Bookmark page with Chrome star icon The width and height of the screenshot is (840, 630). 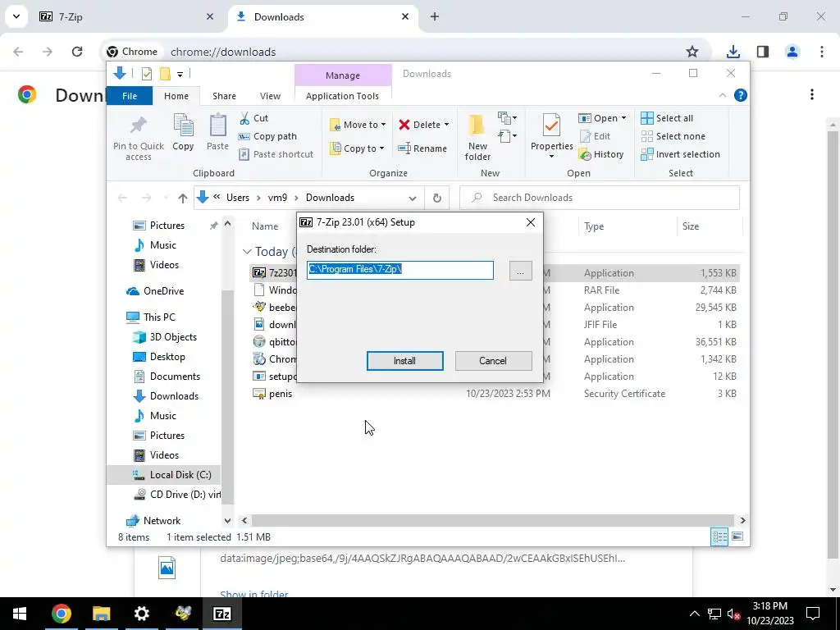coord(692,52)
